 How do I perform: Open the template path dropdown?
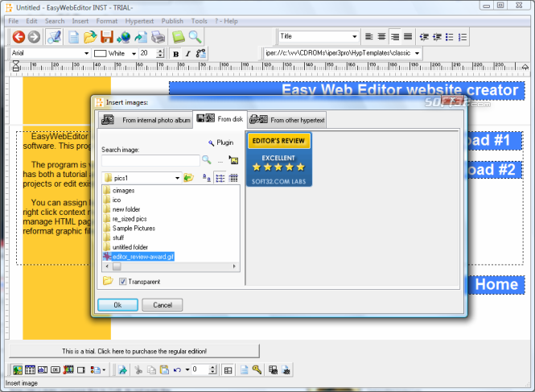point(417,54)
